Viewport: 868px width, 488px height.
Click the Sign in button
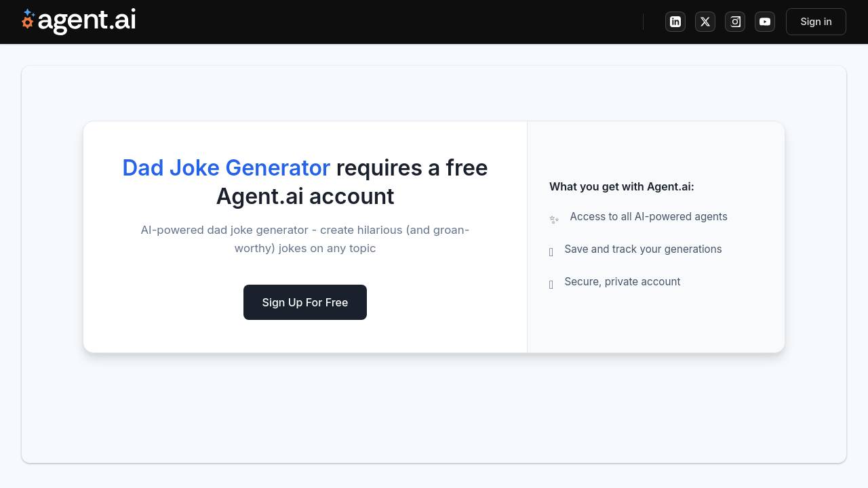816,22
